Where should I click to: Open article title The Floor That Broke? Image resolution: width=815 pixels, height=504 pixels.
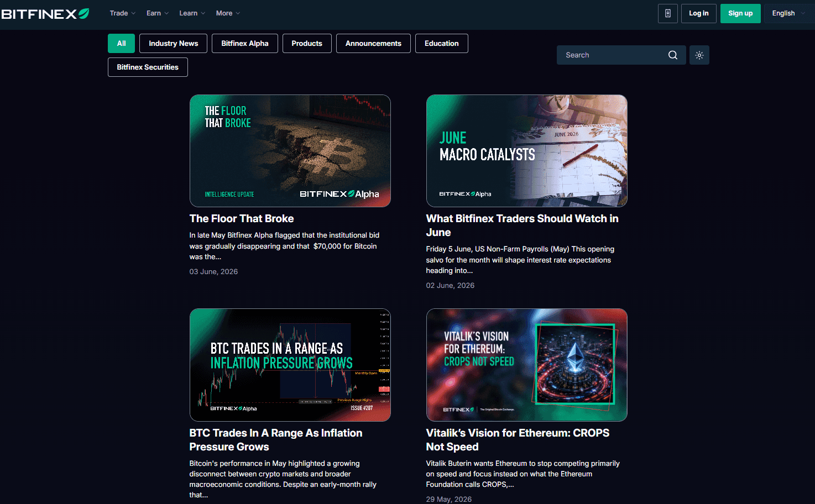(x=242, y=219)
